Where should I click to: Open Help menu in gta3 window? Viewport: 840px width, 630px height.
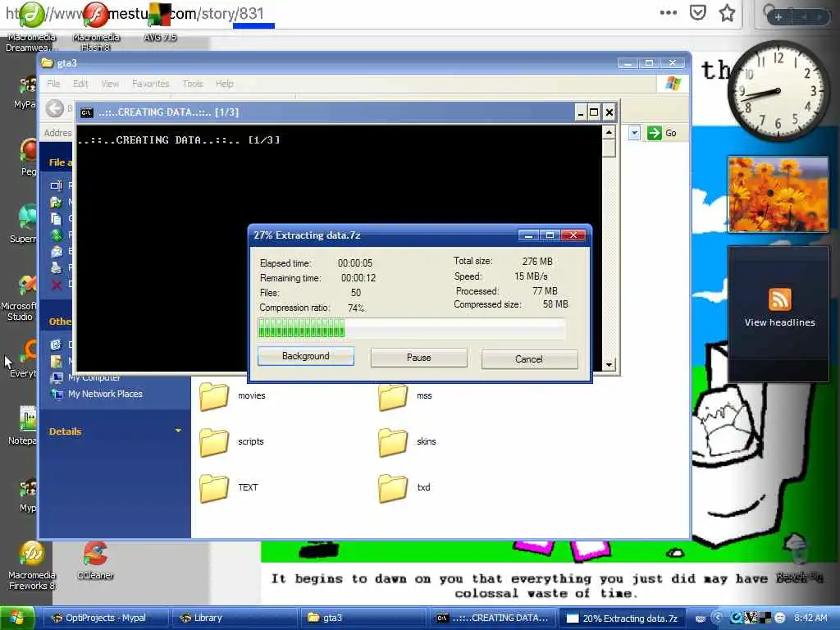225,84
